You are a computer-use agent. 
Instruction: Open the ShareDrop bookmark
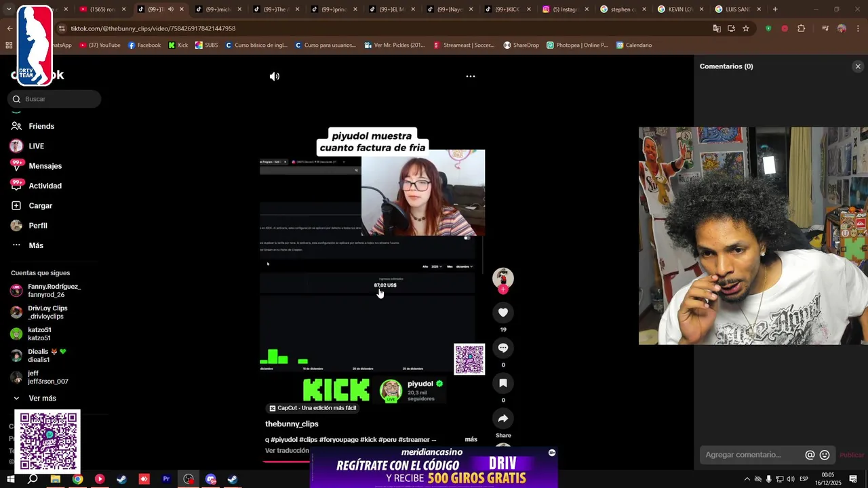tap(521, 45)
